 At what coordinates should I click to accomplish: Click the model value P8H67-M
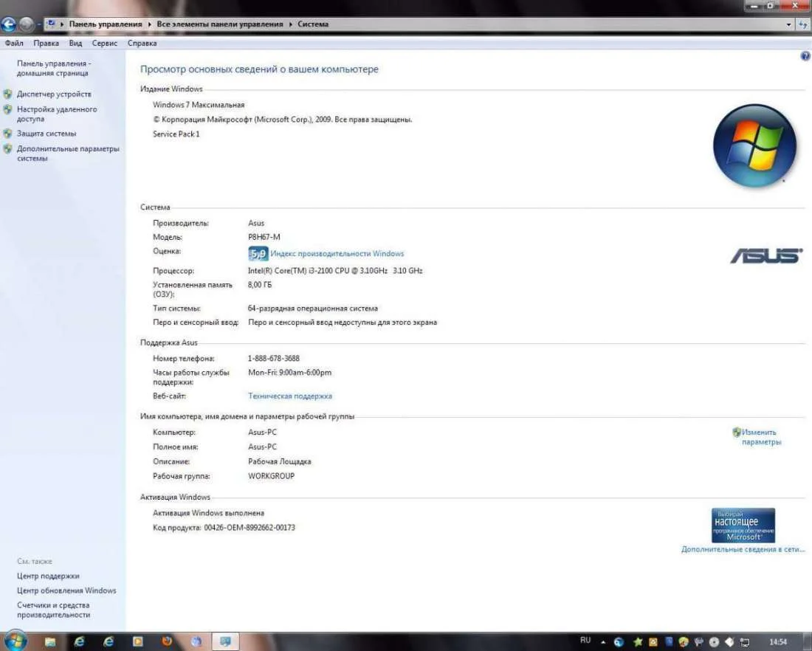[264, 237]
